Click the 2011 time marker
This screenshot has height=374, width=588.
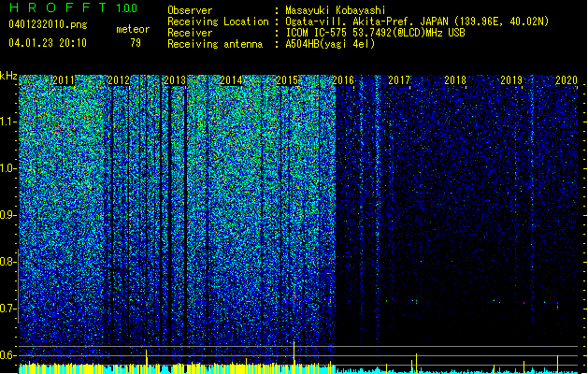tap(64, 80)
